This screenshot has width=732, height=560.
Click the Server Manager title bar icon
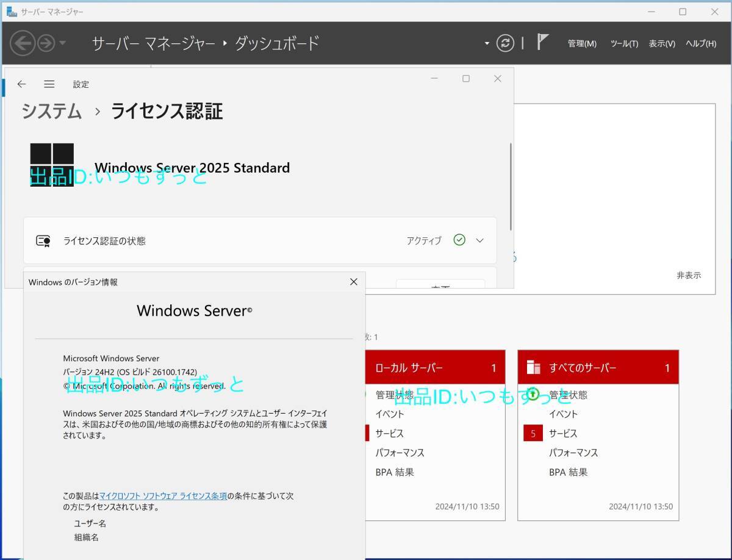12,12
